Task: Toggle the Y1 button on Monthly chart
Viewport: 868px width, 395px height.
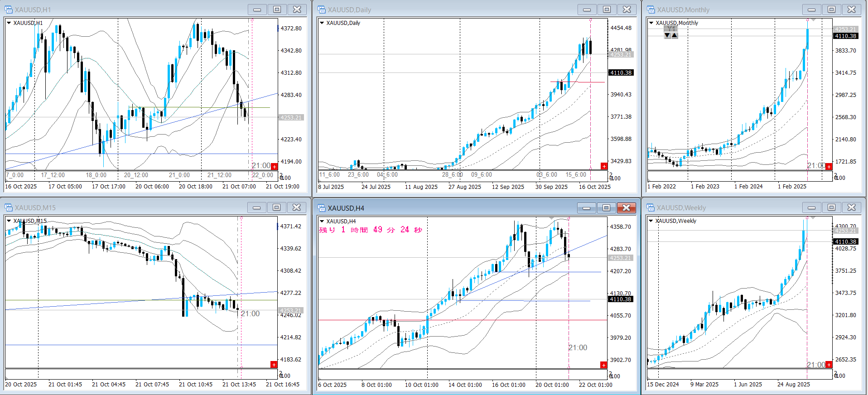Action: tap(670, 29)
